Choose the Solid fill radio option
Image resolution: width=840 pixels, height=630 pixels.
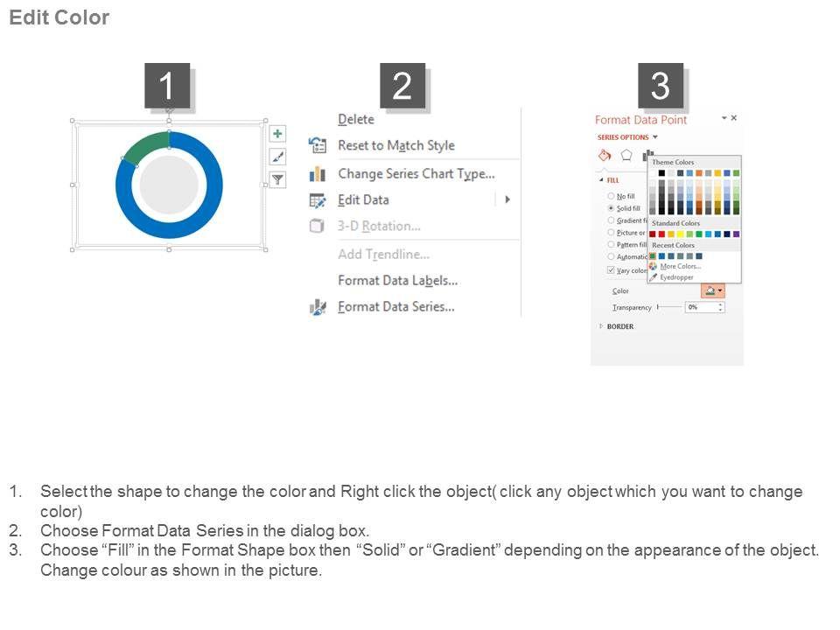[x=611, y=209]
